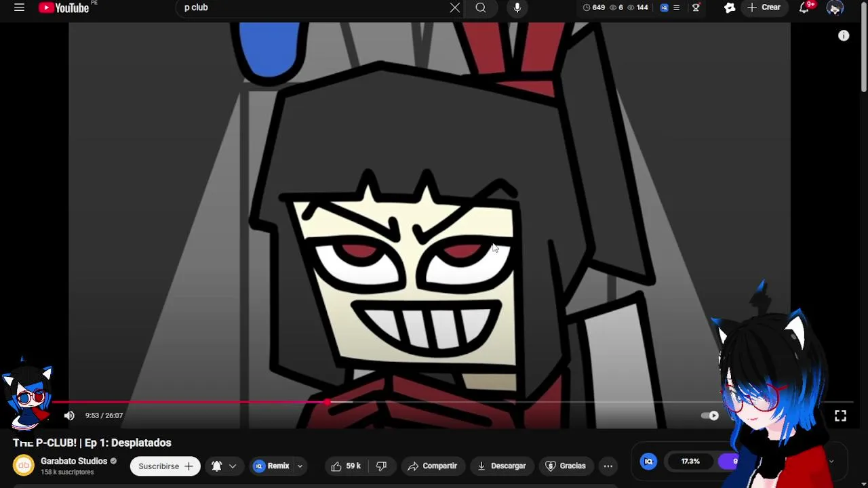The width and height of the screenshot is (868, 488).
Task: Go to YouTube home via logo
Action: coord(64,7)
